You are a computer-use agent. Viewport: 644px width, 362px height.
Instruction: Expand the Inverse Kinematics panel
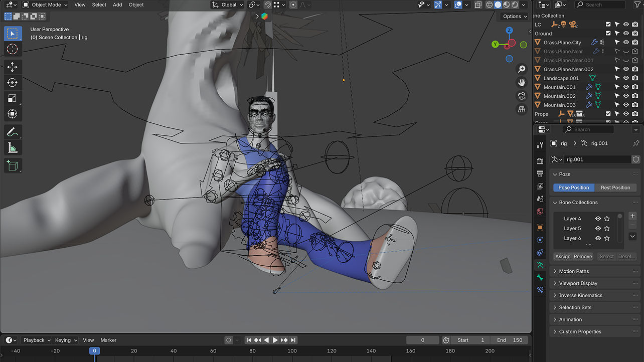580,295
